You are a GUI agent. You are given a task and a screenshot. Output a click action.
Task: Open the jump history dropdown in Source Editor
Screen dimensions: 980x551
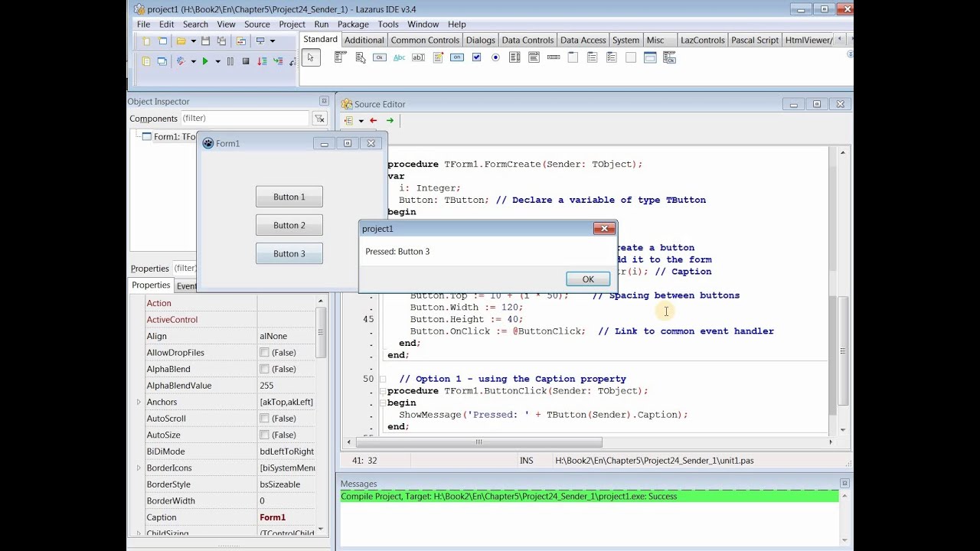(361, 121)
